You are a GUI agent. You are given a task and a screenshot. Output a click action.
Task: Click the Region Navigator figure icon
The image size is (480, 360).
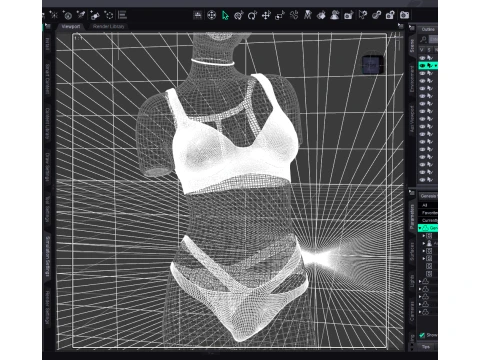[335, 15]
